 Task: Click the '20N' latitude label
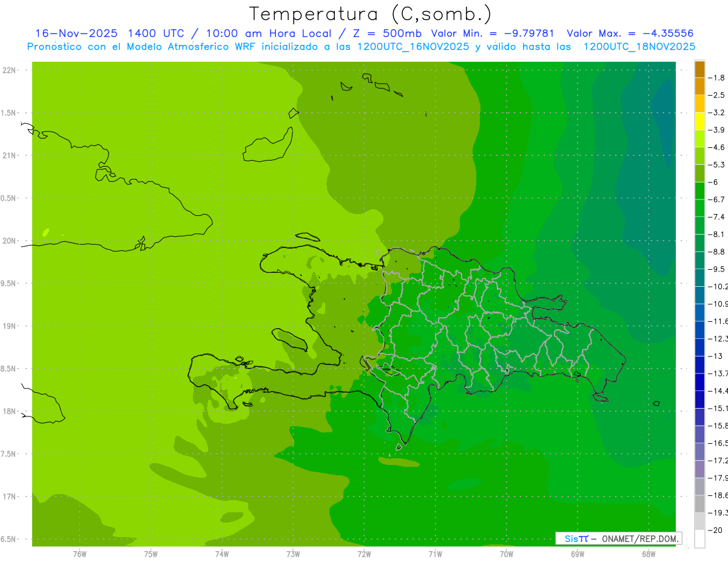[x=9, y=241]
